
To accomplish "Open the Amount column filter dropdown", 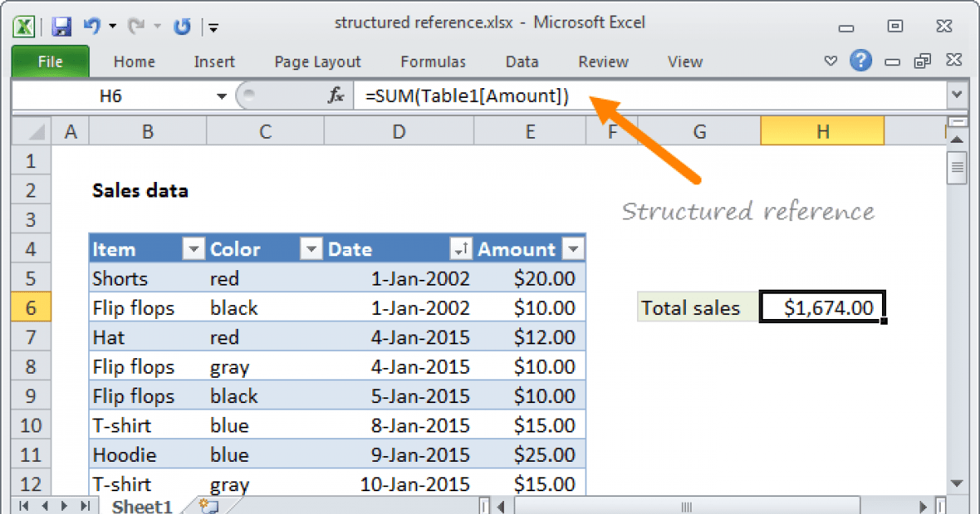I will coord(574,250).
